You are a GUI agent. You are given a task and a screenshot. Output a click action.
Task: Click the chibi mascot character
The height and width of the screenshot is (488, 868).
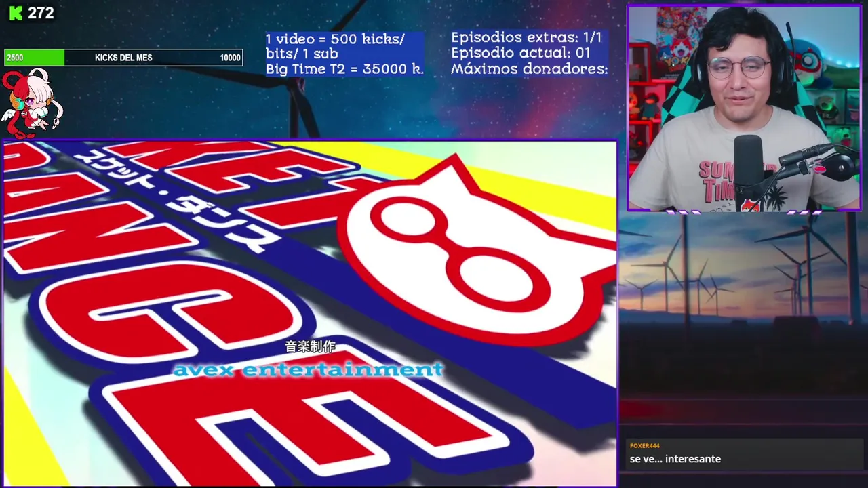pyautogui.click(x=31, y=102)
